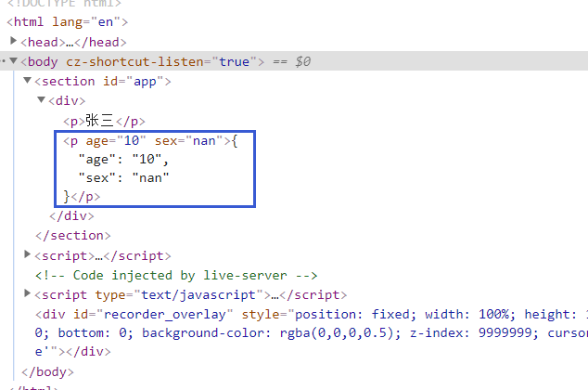588x390 pixels.
Task: Click the background-color rgba style text
Action: coord(272,333)
